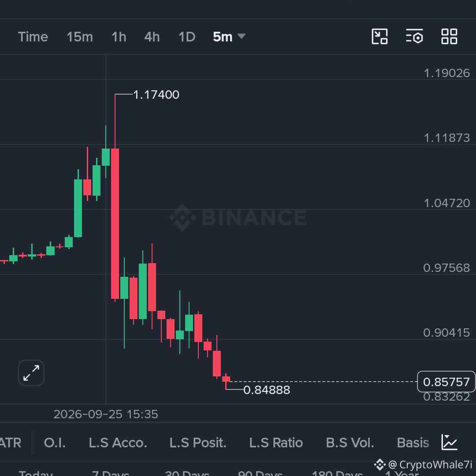Viewport: 476px width, 476px height.
Task: Select the 4h timeframe
Action: coord(152,37)
